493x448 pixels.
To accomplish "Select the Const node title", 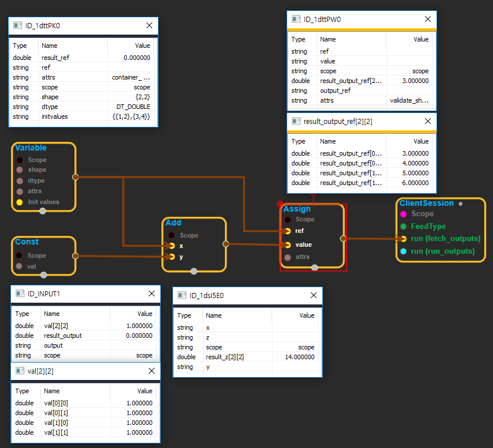I will (x=27, y=242).
